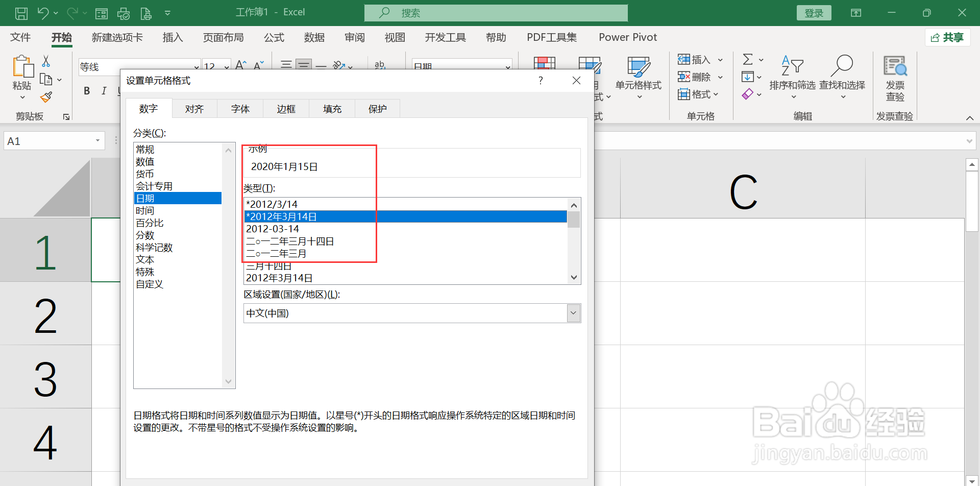Click the quick print icon in the title bar
Viewport: 980px width, 486px height.
[x=124, y=13]
